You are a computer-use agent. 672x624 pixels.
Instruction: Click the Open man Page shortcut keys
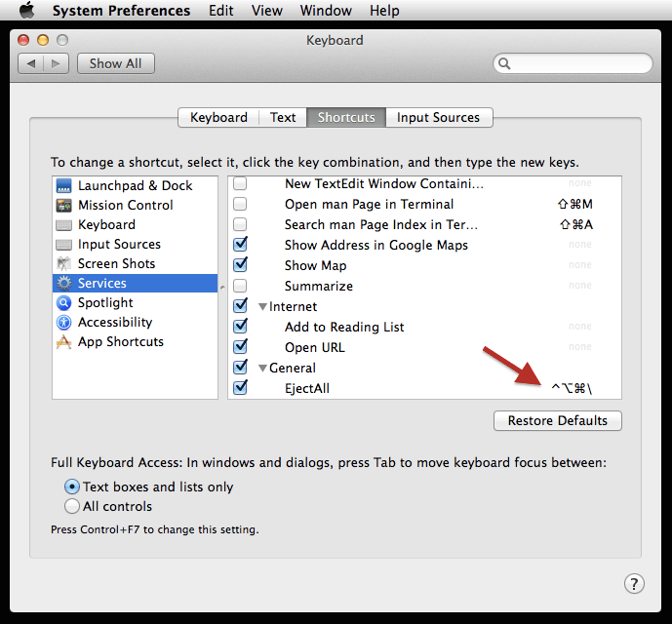[x=575, y=204]
